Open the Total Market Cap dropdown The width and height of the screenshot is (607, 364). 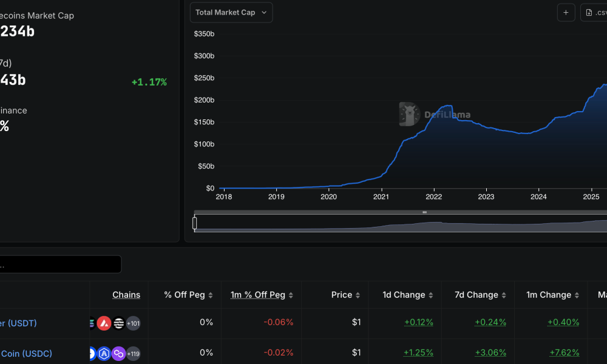[231, 12]
